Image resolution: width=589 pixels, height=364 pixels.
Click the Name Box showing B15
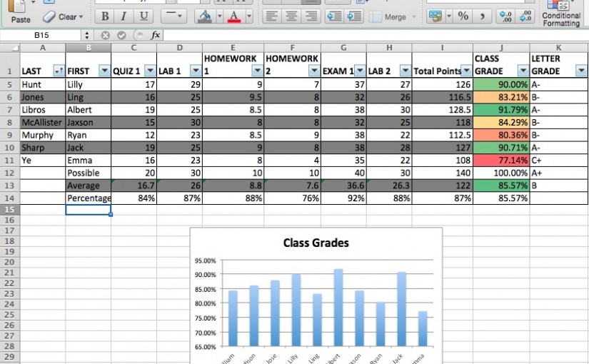(x=41, y=34)
